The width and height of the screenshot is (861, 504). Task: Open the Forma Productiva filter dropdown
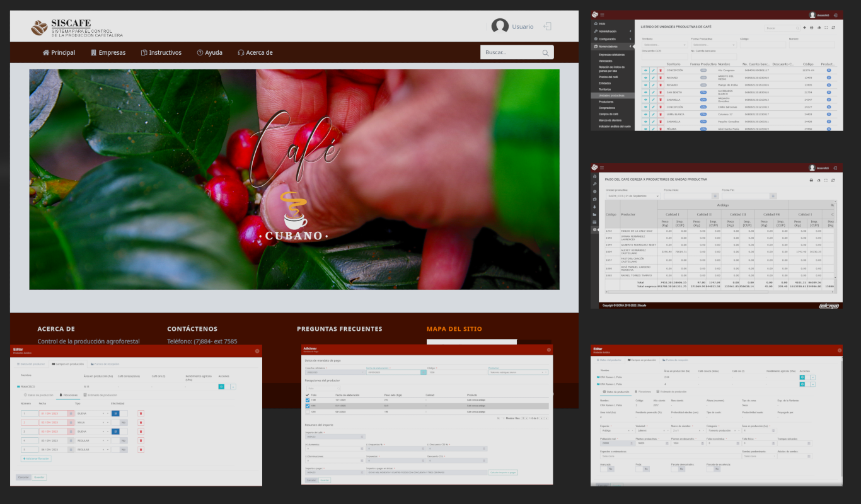pyautogui.click(x=713, y=45)
